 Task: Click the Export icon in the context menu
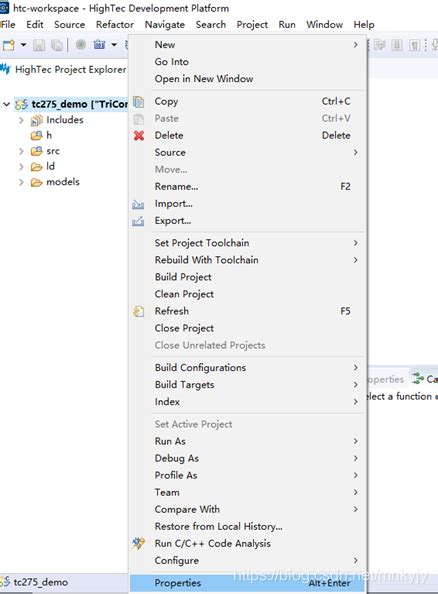point(138,221)
